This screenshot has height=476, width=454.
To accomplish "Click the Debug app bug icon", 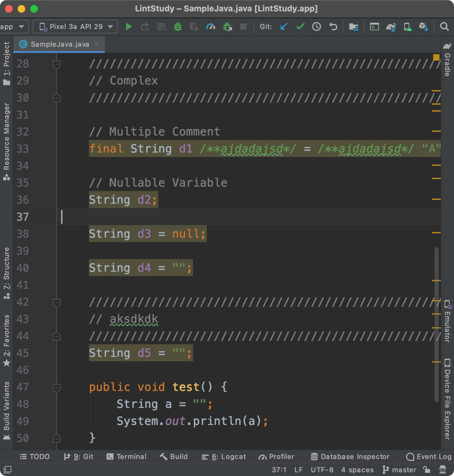I will pos(178,27).
